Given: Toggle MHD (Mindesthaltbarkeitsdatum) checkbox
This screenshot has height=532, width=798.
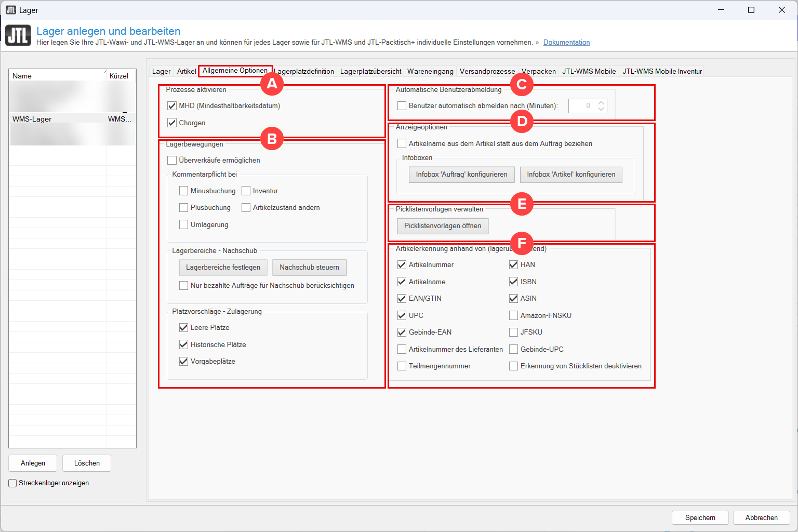Looking at the screenshot, I should click(172, 106).
